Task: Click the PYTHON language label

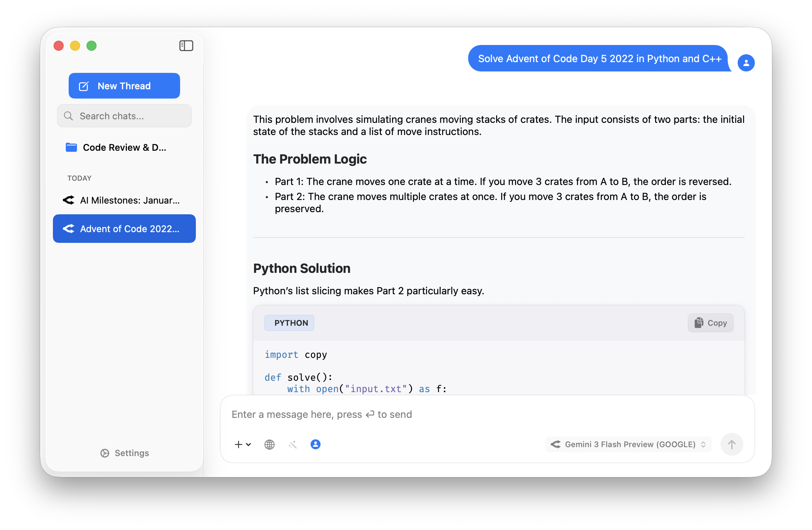Action: (x=289, y=323)
